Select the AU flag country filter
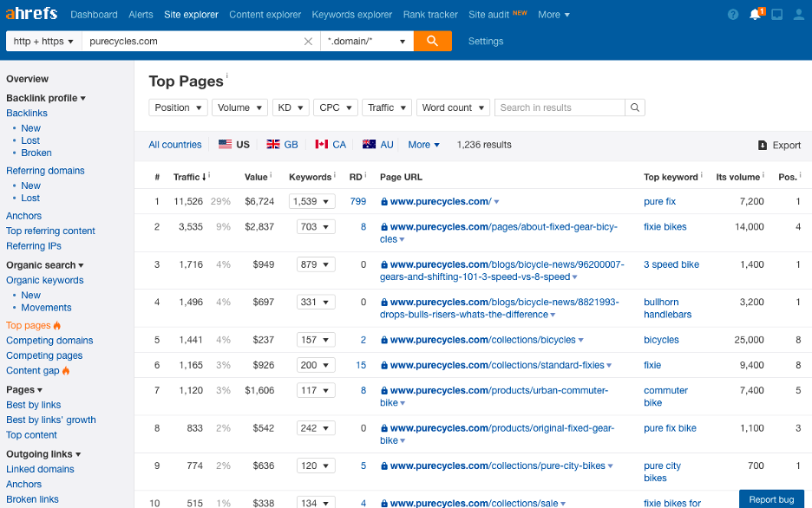Image resolution: width=812 pixels, height=508 pixels. click(x=378, y=145)
